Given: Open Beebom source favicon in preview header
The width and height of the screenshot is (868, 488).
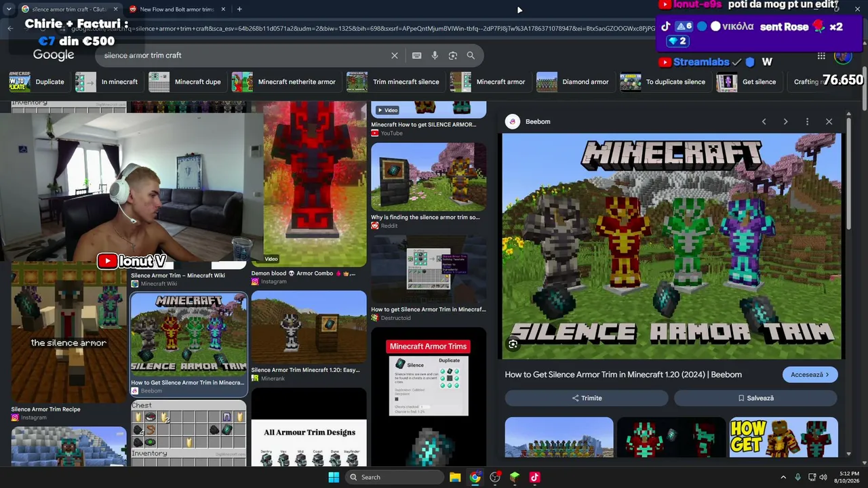Looking at the screenshot, I should coord(513,121).
